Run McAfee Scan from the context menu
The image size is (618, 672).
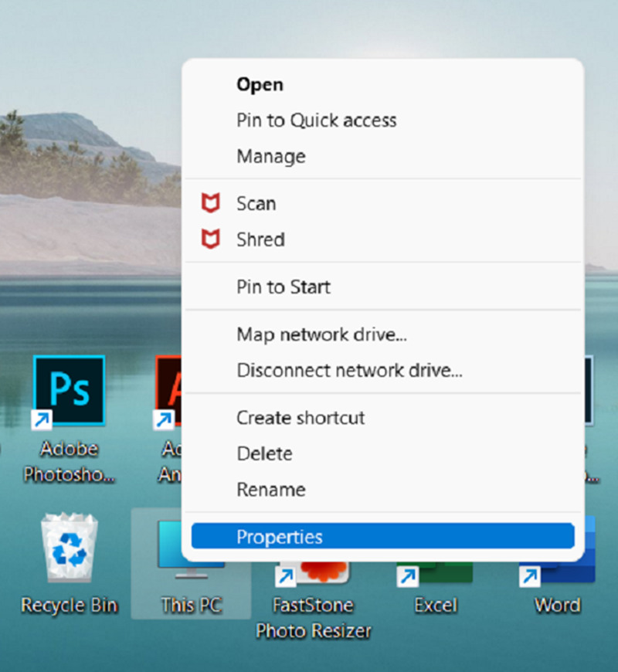(x=256, y=204)
